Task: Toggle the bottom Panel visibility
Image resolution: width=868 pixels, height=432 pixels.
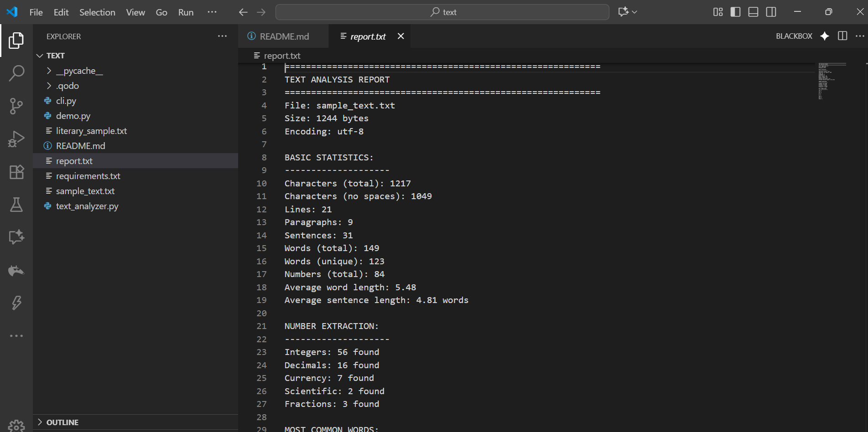Action: (753, 12)
